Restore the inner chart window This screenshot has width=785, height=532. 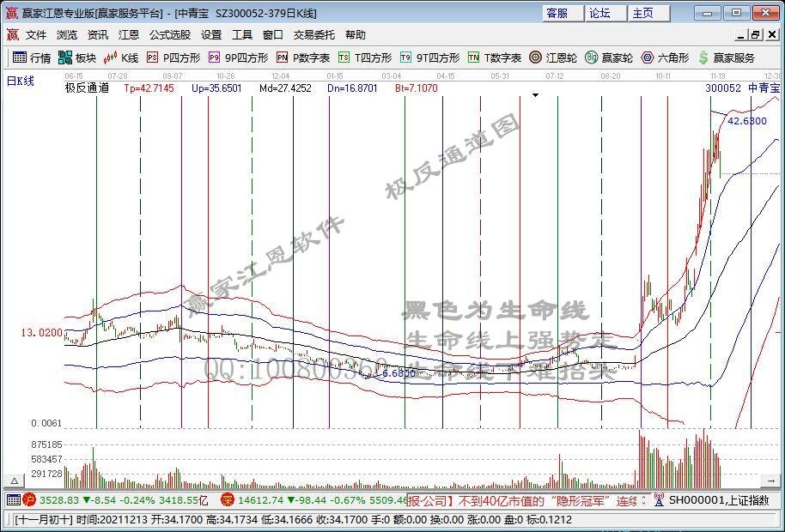point(756,35)
